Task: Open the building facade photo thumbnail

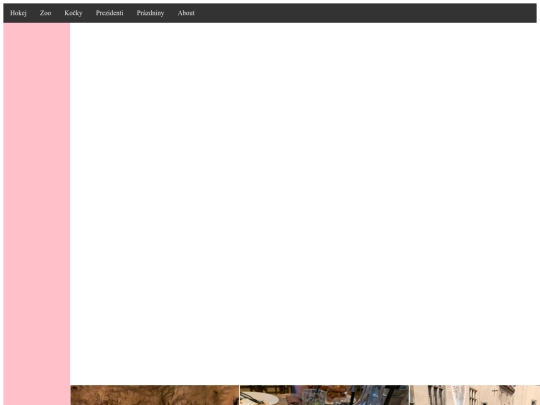Action: [475, 395]
